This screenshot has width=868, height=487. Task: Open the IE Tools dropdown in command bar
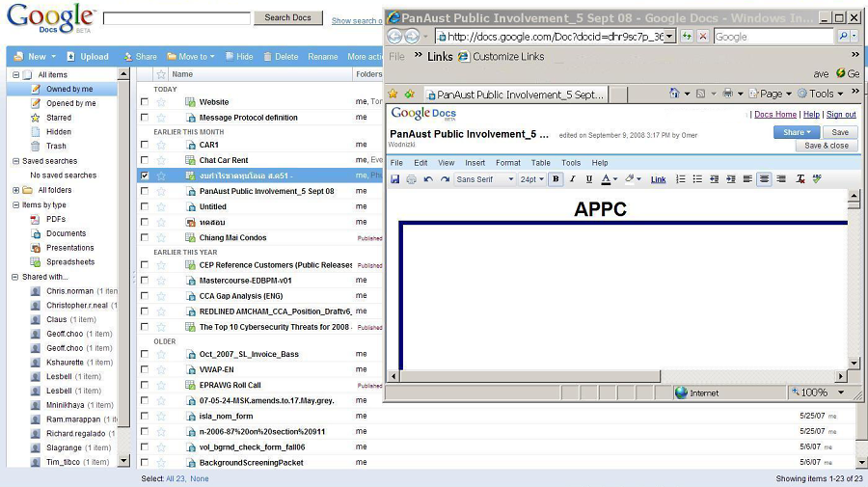tap(821, 94)
